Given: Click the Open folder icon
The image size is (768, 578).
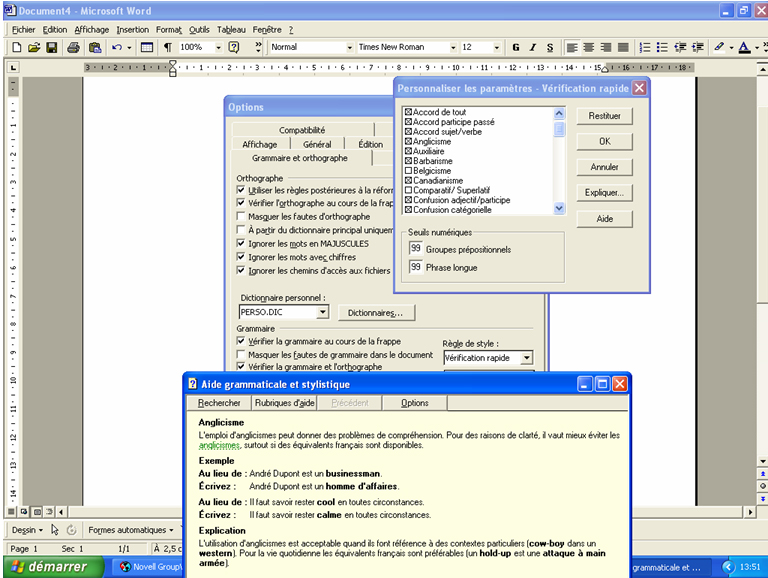Looking at the screenshot, I should point(33,47).
